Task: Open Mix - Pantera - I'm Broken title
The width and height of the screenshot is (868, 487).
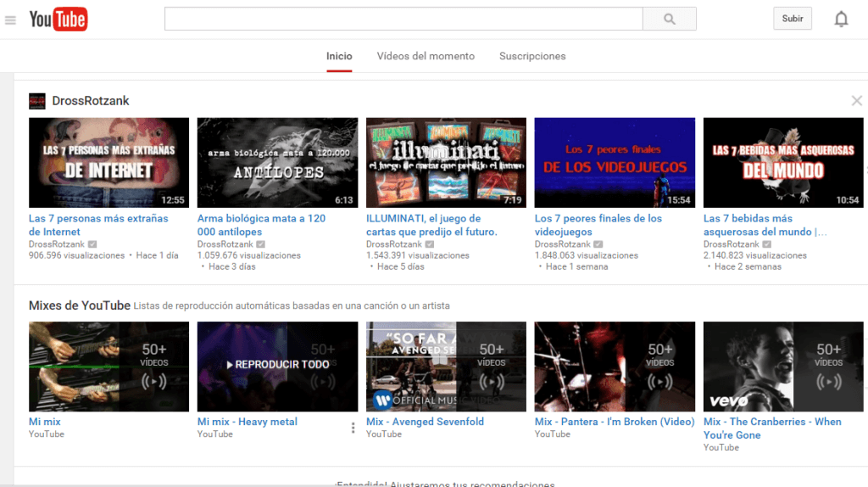Action: pos(614,422)
